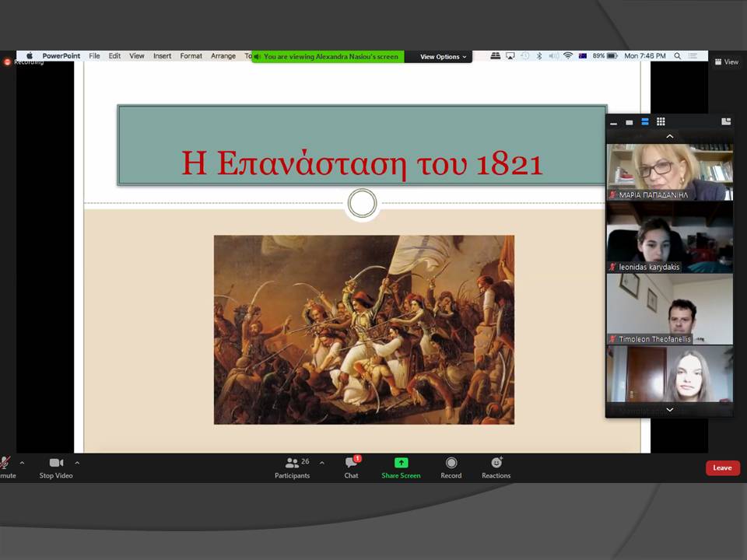The image size is (747, 560).
Task: Click the viewing Alexandra Nasiou's screen banner
Action: tap(328, 57)
